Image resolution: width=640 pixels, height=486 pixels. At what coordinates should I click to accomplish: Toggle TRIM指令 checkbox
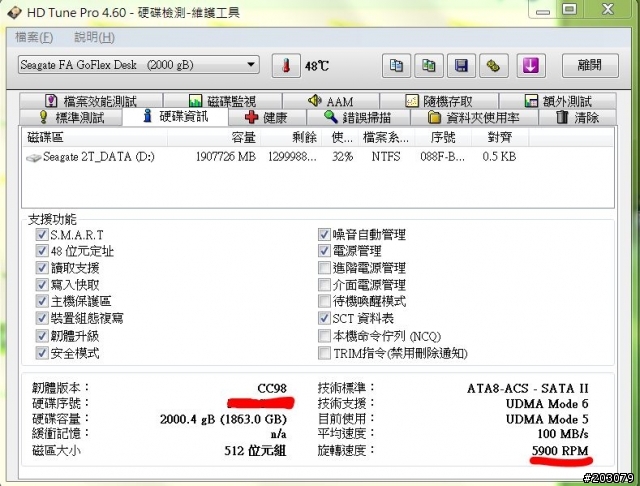pos(324,353)
